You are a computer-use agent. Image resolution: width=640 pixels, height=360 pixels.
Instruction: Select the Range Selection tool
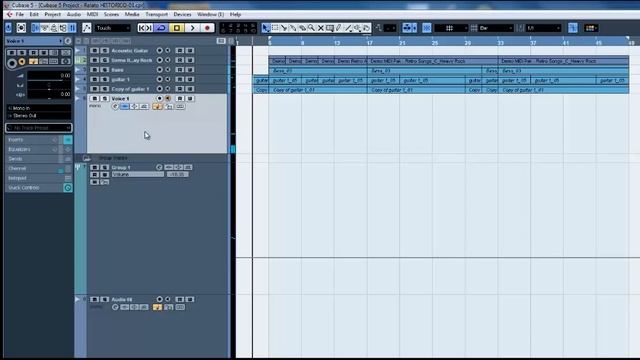pyautogui.click(x=275, y=28)
